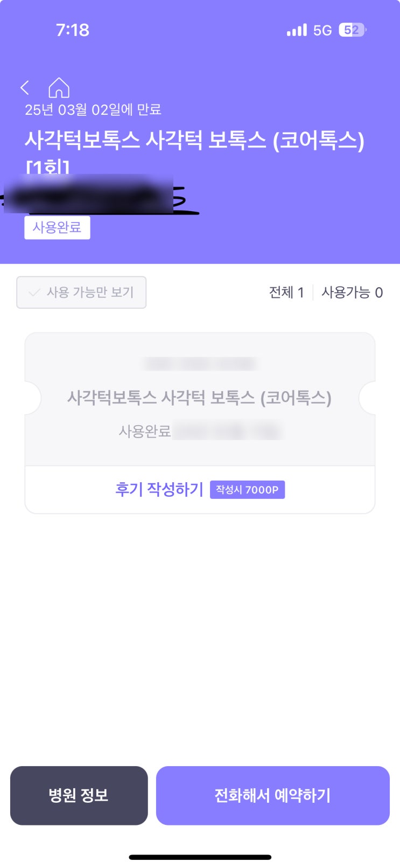Select the 전체 1 count filter
The height and width of the screenshot is (868, 400).
coord(286,293)
